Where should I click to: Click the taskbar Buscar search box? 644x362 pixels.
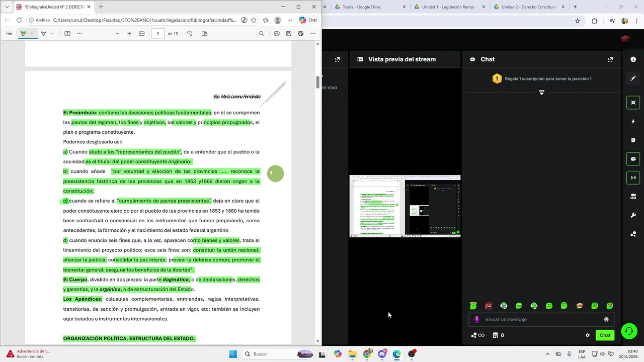click(x=278, y=354)
